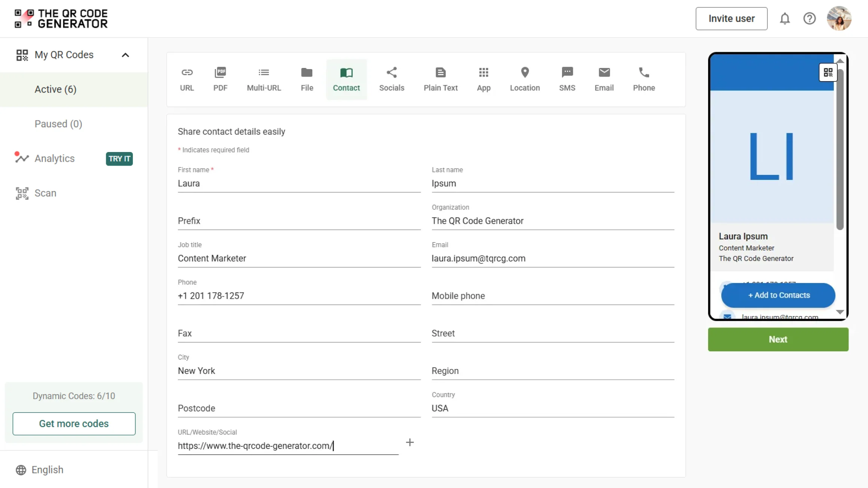Select the SMS QR code type

[x=567, y=79]
